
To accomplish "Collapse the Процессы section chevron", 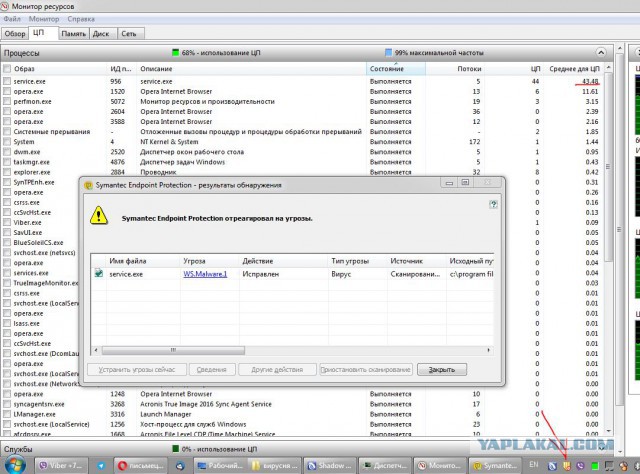I will (x=600, y=53).
